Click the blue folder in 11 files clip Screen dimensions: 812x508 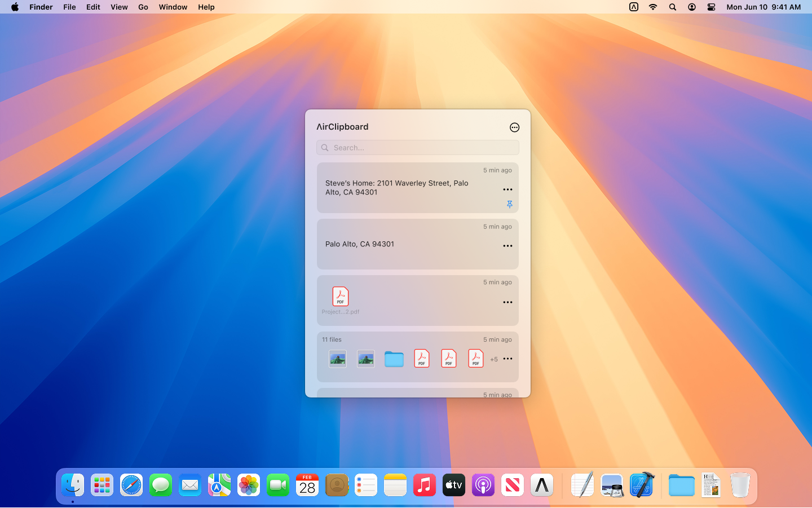(x=394, y=359)
